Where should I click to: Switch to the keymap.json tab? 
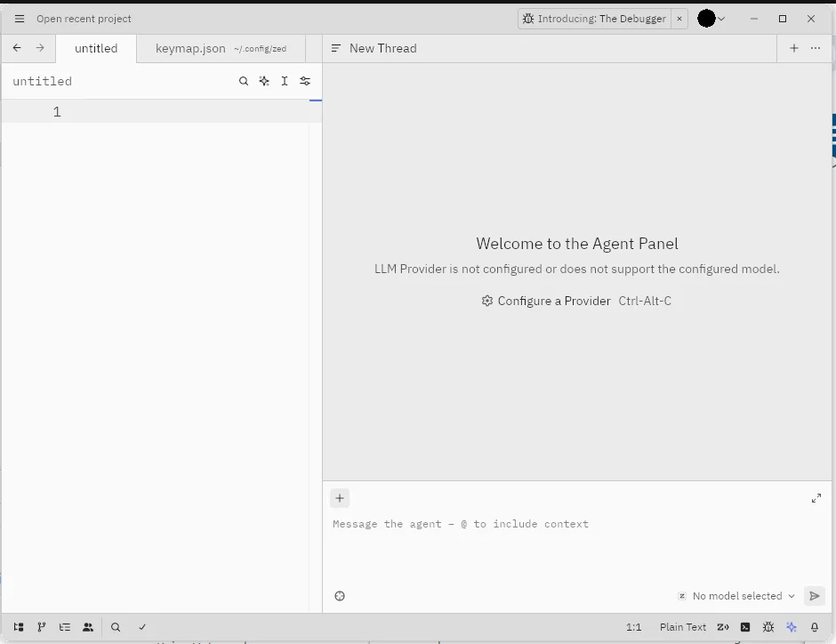tap(221, 49)
